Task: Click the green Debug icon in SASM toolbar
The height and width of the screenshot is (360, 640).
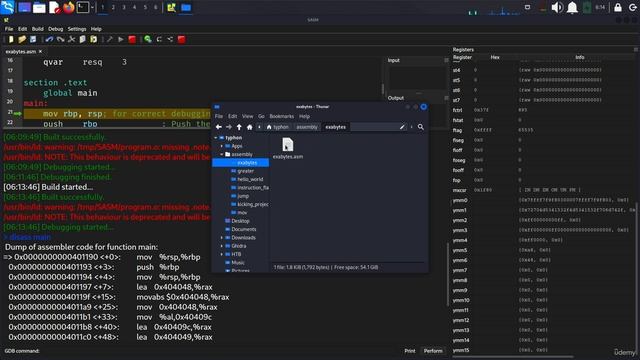Action: pyautogui.click(x=148, y=39)
